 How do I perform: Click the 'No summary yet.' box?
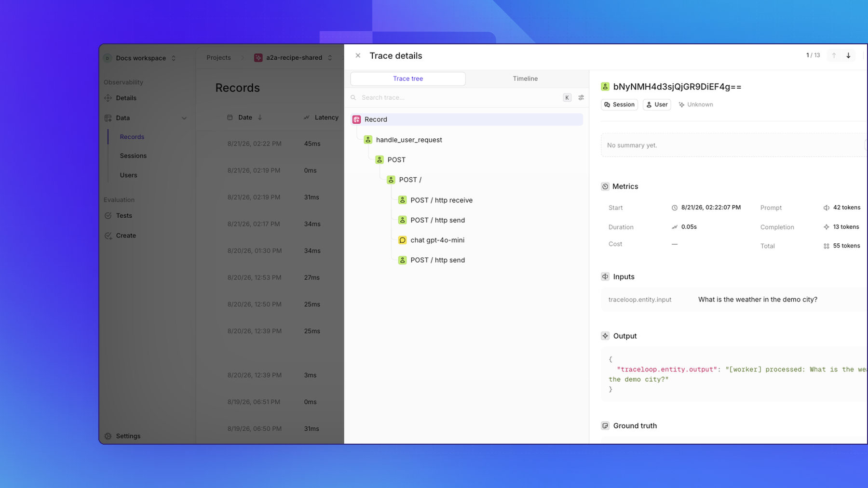[x=733, y=145]
